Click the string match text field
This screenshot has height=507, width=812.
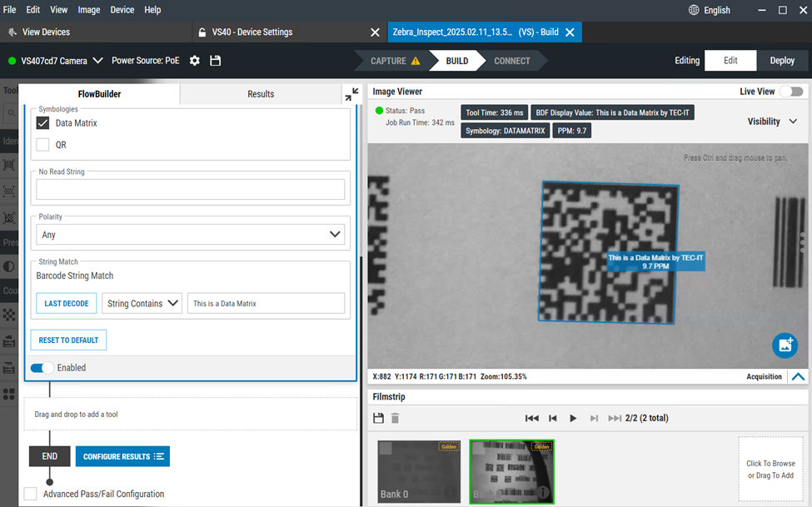(x=266, y=304)
